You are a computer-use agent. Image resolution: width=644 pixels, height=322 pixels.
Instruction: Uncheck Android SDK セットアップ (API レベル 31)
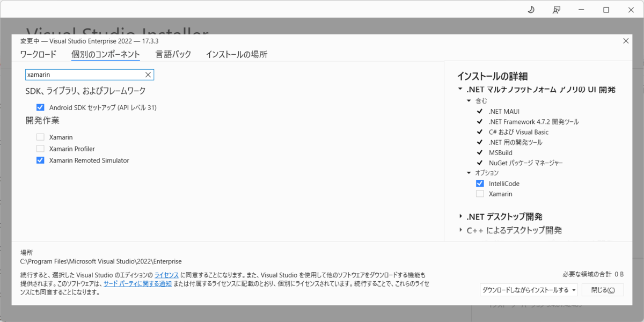pyautogui.click(x=40, y=107)
